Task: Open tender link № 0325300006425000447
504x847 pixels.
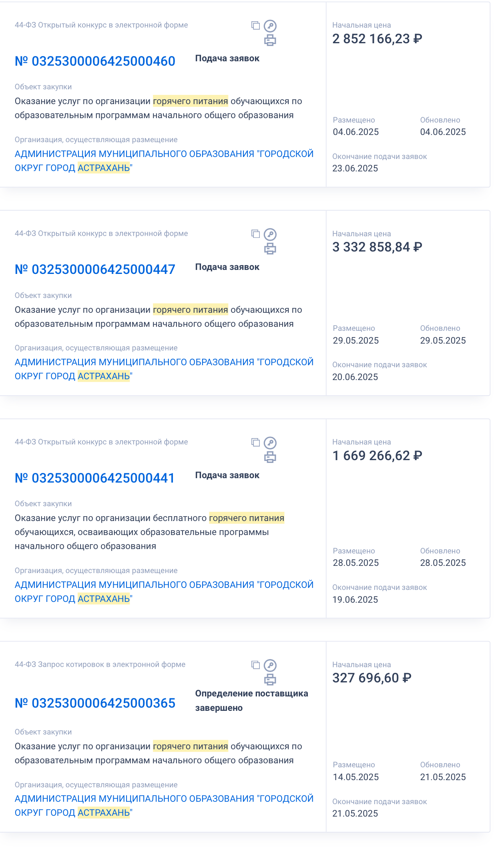Action: click(95, 270)
